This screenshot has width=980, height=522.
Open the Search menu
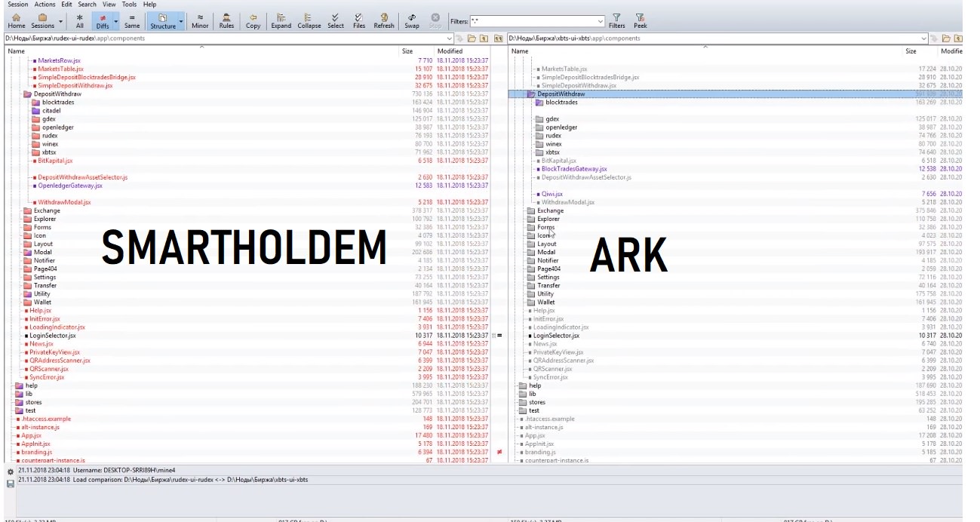(x=88, y=5)
